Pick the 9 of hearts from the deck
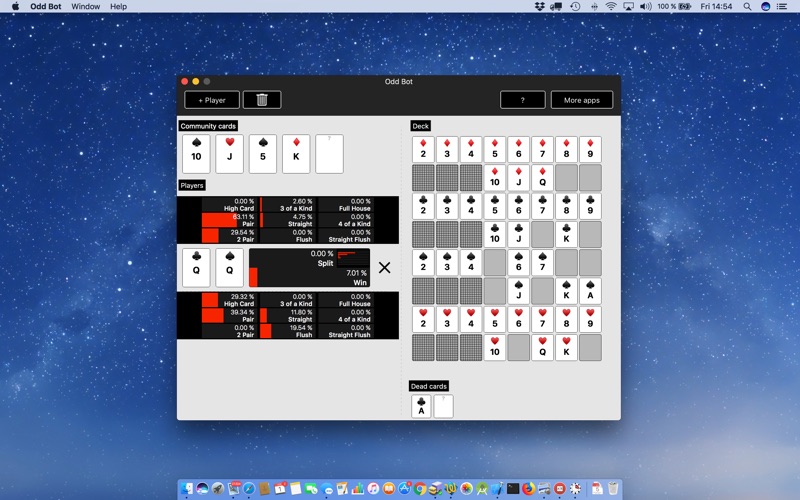The height and width of the screenshot is (500, 800). (x=590, y=319)
